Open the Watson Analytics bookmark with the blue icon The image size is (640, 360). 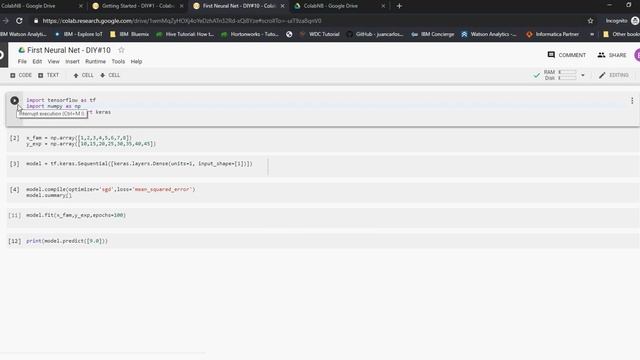489,34
